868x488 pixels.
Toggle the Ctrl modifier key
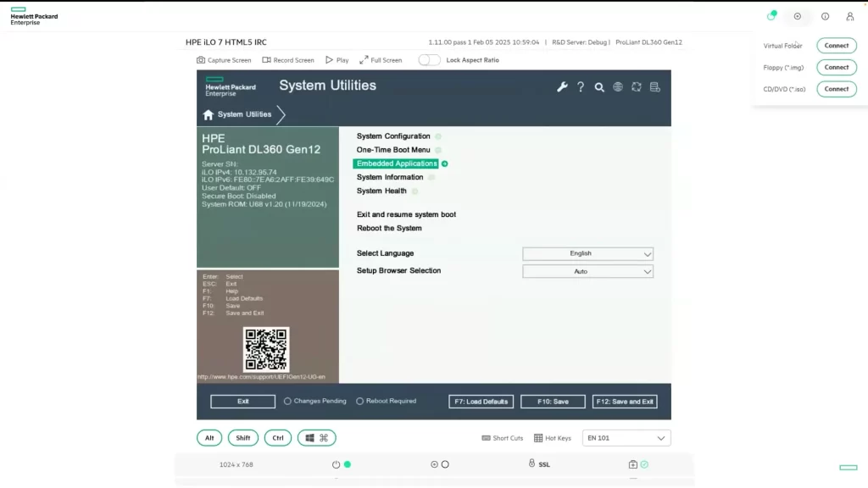(278, 438)
